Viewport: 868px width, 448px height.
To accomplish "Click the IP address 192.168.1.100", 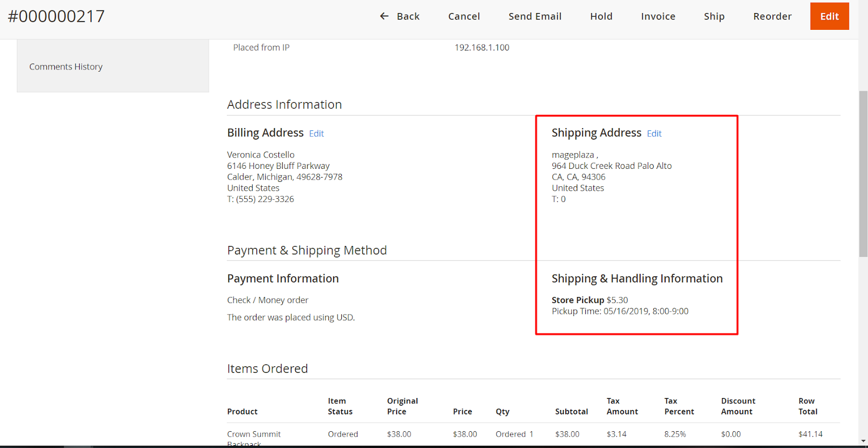I will [482, 48].
